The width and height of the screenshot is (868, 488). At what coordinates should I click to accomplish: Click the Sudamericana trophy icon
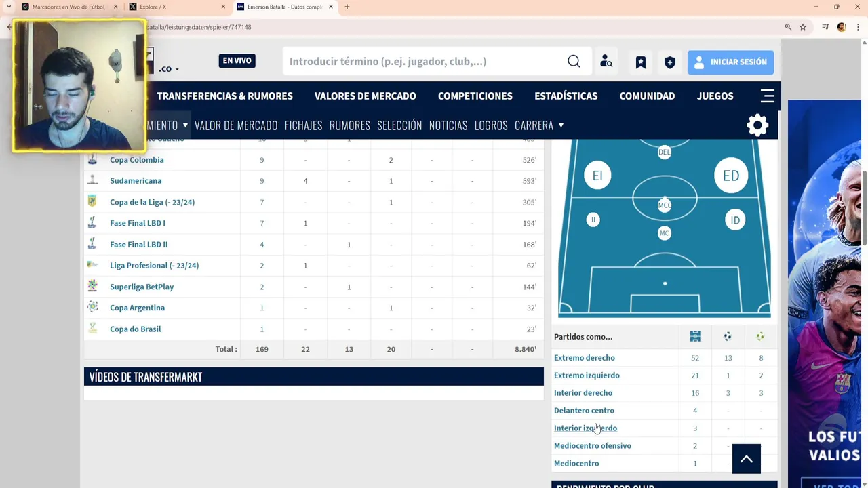(92, 180)
